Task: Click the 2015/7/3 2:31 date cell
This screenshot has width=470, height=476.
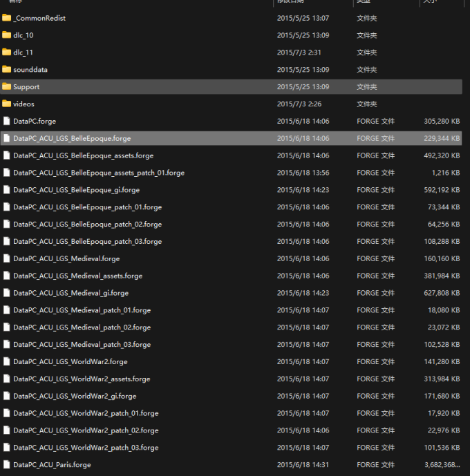Action: point(299,53)
